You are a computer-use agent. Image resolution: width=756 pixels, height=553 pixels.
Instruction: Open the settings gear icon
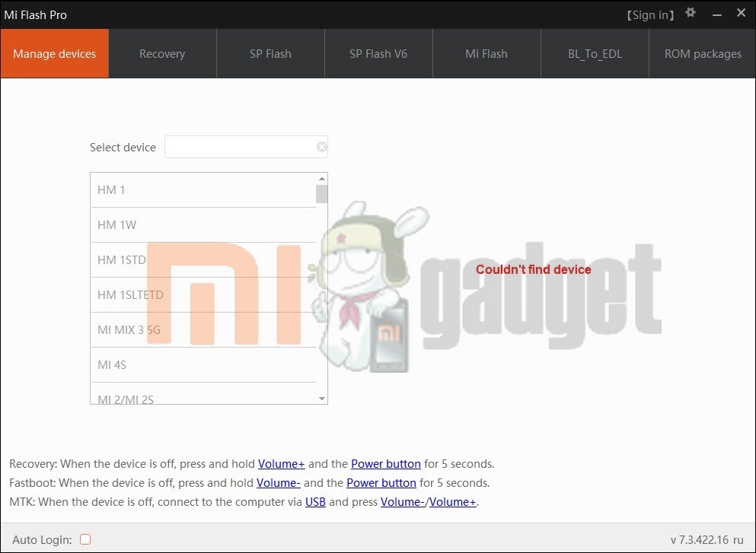click(x=691, y=12)
